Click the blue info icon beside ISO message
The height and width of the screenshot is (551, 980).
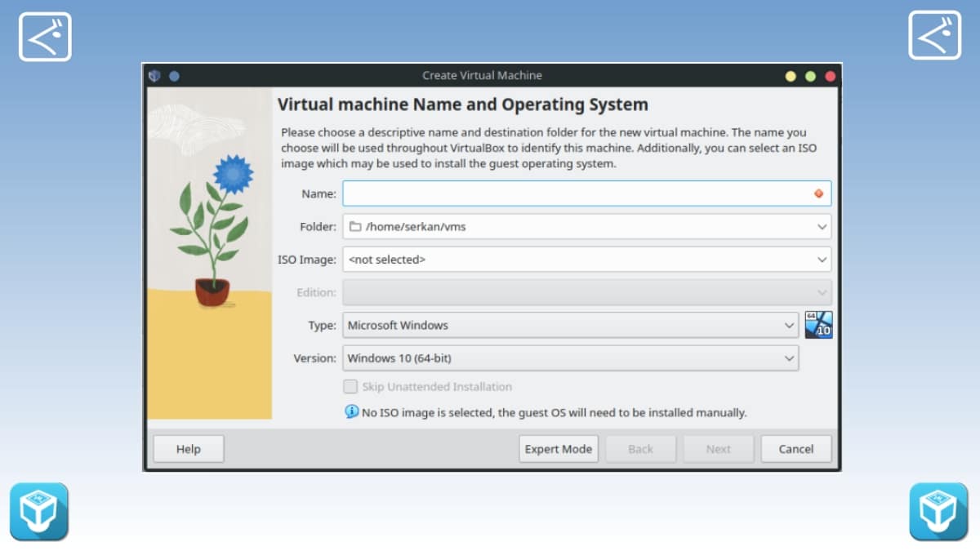351,412
